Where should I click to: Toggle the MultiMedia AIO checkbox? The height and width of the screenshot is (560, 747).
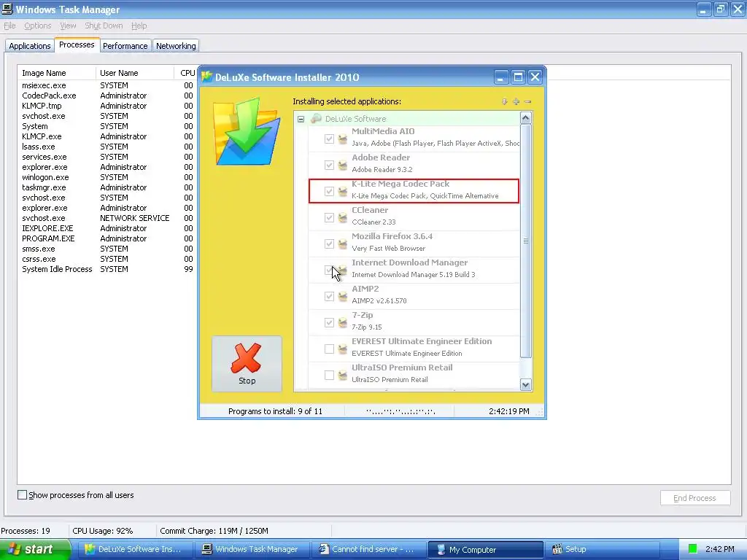pyautogui.click(x=329, y=139)
